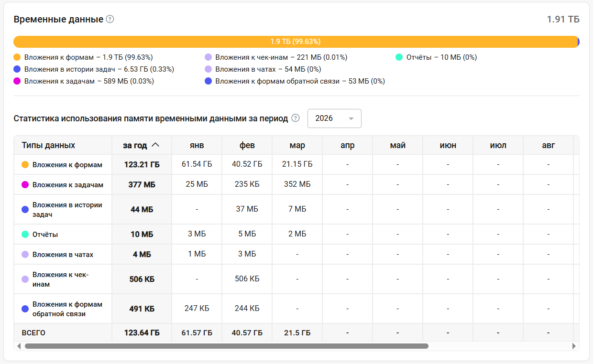593x364 pixels.
Task: Select the Отчёты row in table
Action: tap(45, 235)
